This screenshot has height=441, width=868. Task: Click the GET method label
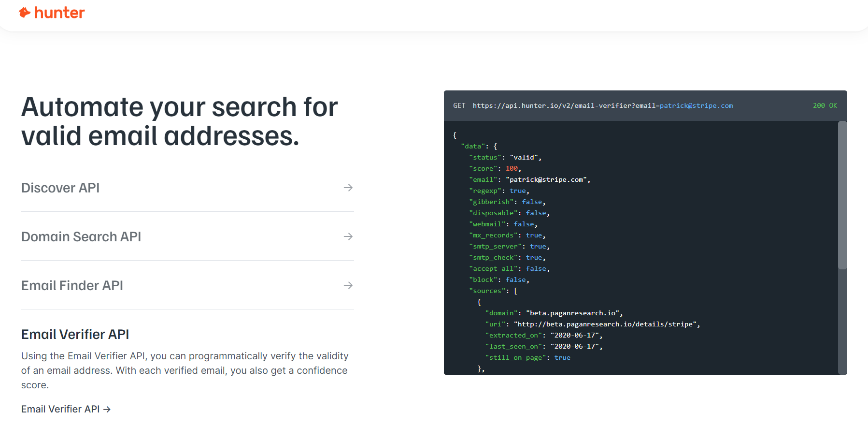click(459, 105)
